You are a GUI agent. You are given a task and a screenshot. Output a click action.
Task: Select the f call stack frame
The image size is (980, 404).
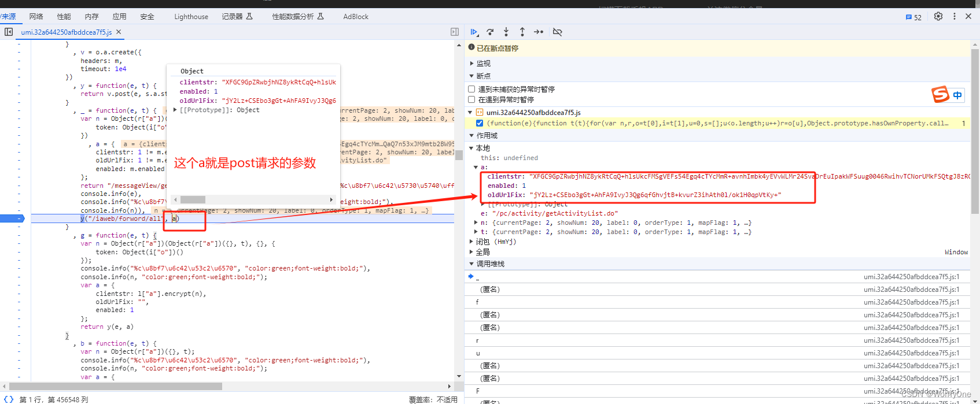[717, 302]
